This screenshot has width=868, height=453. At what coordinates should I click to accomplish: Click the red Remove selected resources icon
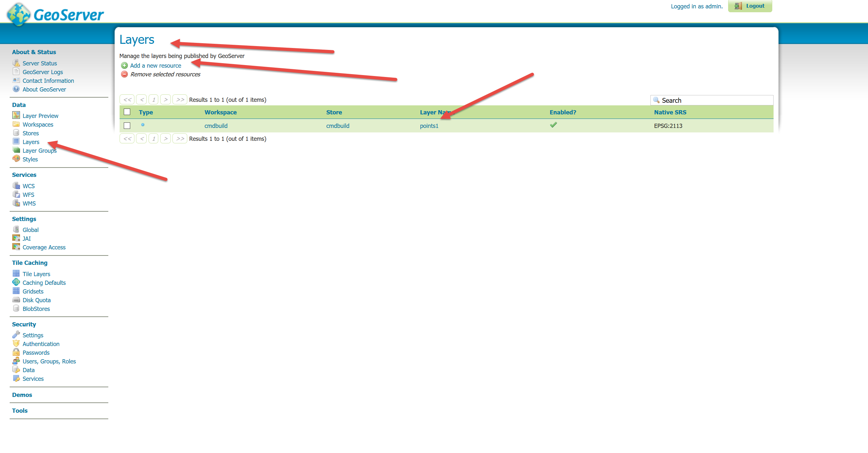[124, 74]
